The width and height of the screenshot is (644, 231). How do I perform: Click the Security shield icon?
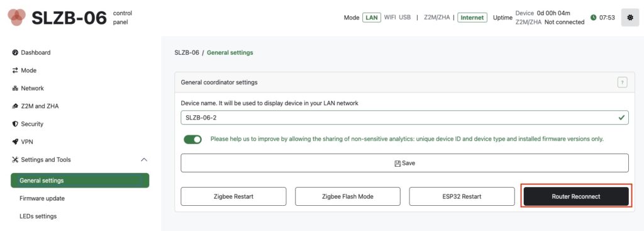[x=15, y=124]
